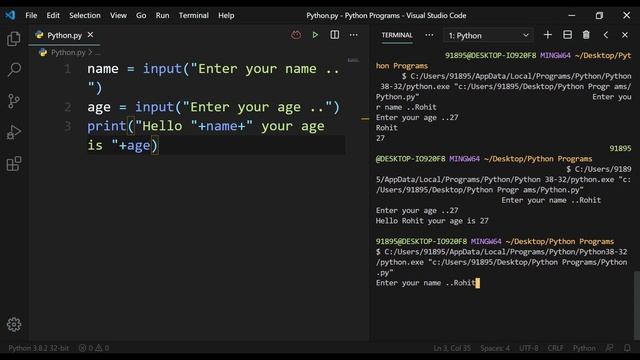640x360 pixels.
Task: Click the terminal vertical scrollbar
Action: tap(637, 304)
